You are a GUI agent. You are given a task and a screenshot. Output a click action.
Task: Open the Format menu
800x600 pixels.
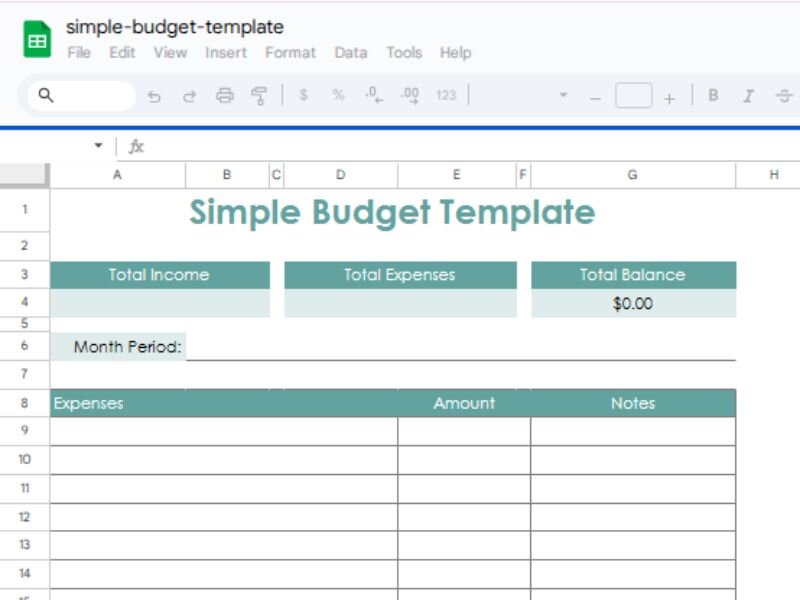[290, 53]
